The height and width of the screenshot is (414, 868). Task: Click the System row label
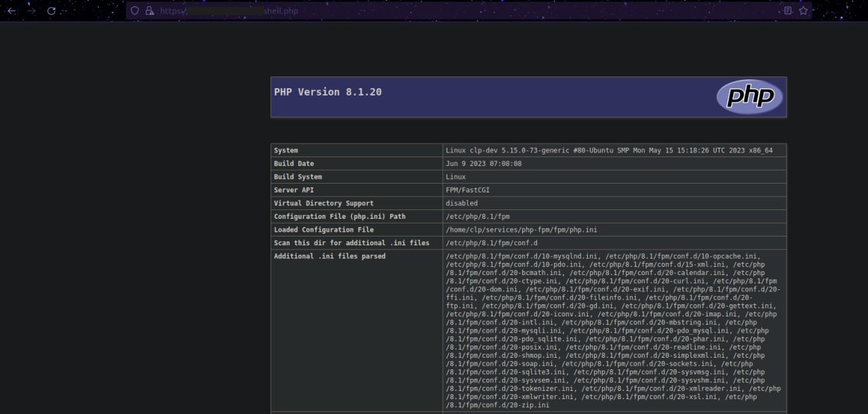coord(286,150)
